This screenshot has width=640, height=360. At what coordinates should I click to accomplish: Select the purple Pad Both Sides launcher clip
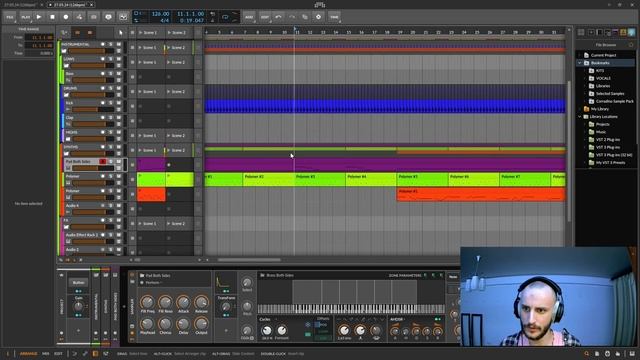[151, 165]
